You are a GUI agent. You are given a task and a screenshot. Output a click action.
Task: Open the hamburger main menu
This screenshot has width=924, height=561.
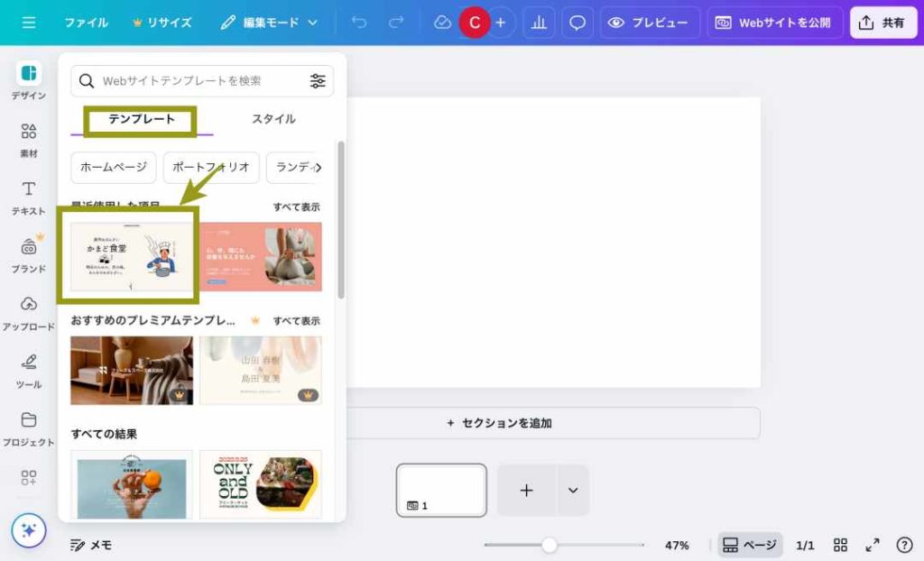[x=29, y=23]
